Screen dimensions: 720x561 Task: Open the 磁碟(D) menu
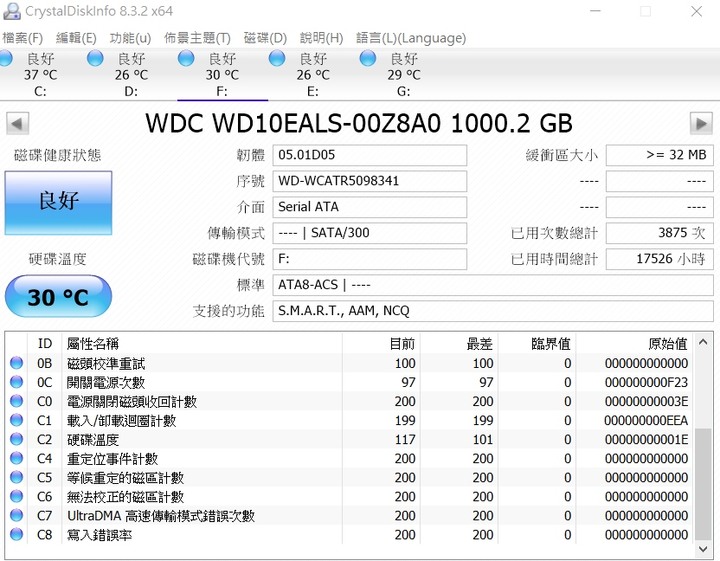point(265,38)
